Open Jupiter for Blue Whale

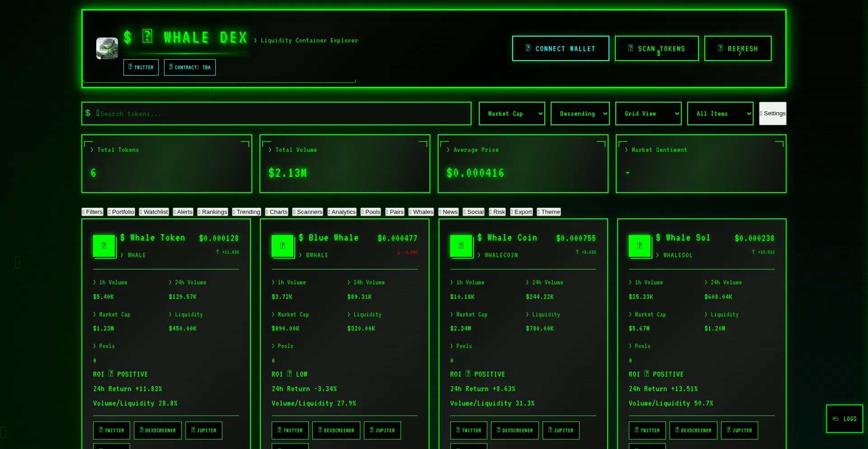(382, 430)
